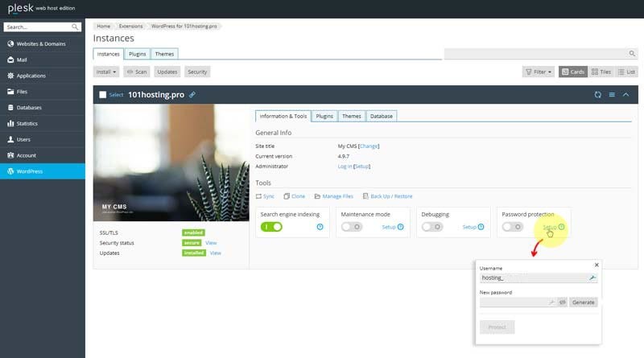Click the Security button
Image resolution: width=644 pixels, height=358 pixels.
coord(197,72)
